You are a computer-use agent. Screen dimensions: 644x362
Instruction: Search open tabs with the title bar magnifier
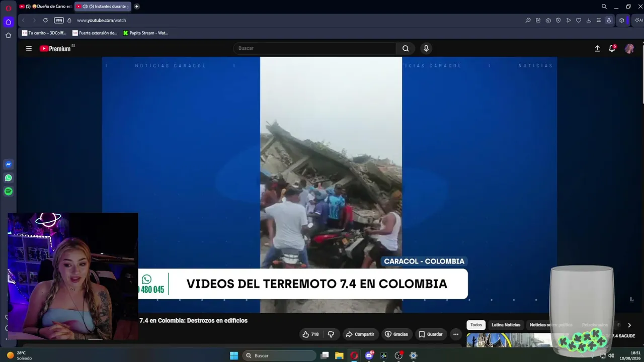pos(604,7)
